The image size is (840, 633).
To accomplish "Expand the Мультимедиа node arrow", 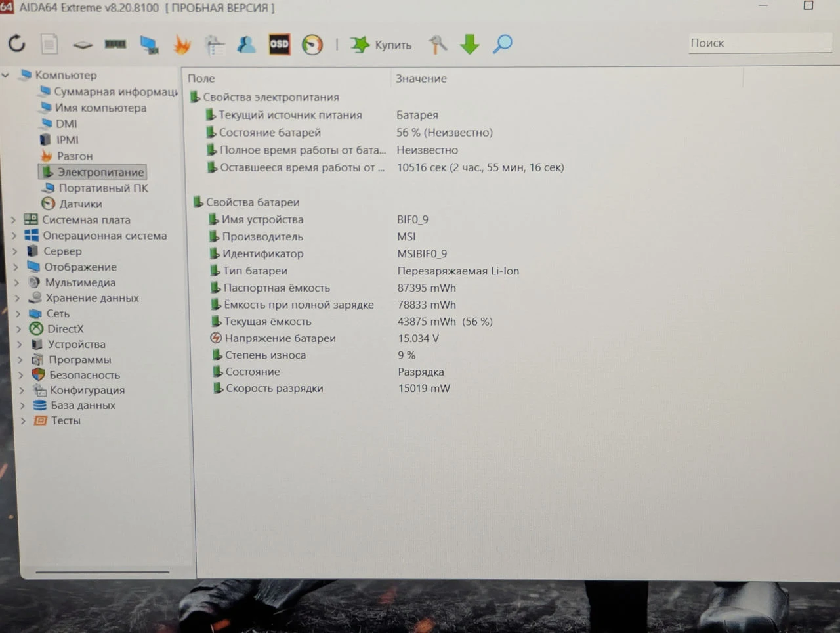I will click(16, 283).
